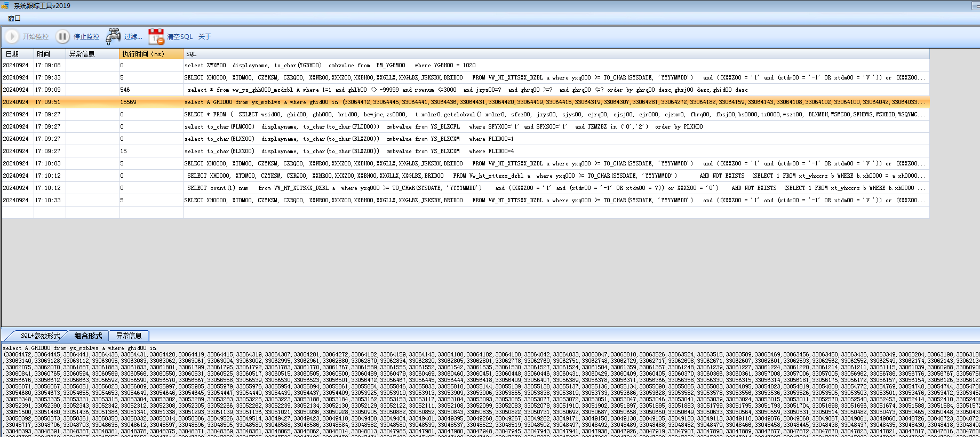Select the grid SQL cell "select A.GHID00 from ys_mzblws"

556,102
